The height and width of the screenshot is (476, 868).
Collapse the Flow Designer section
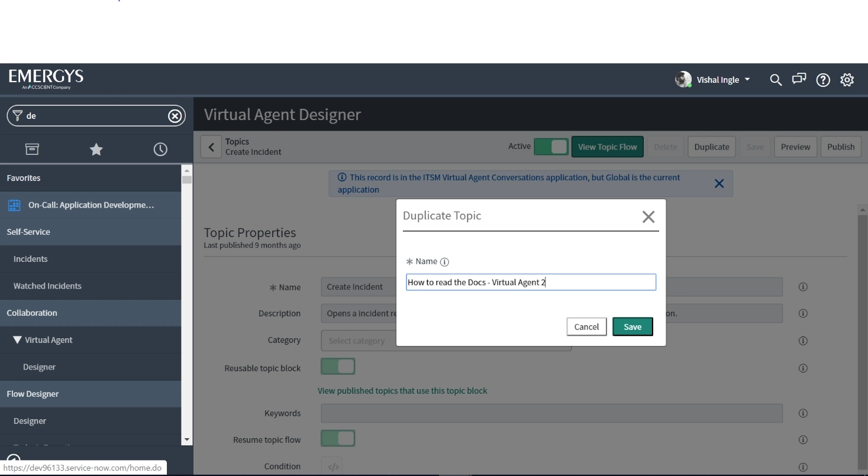(91, 394)
